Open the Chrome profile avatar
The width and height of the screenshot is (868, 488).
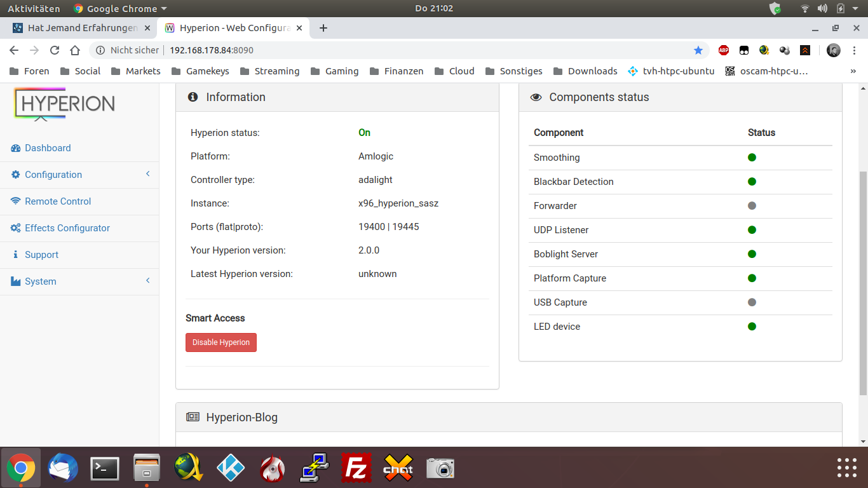point(834,50)
